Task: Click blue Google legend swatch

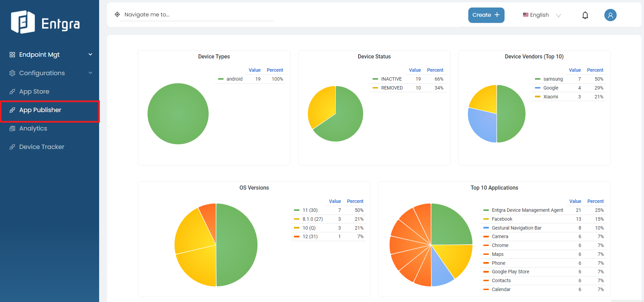Action: [538, 88]
